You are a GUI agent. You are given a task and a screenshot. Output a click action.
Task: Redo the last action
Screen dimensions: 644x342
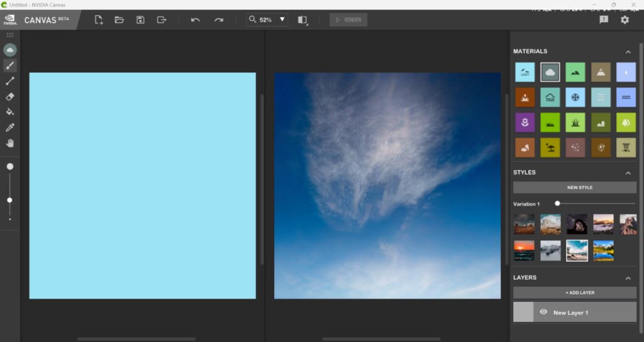(219, 19)
